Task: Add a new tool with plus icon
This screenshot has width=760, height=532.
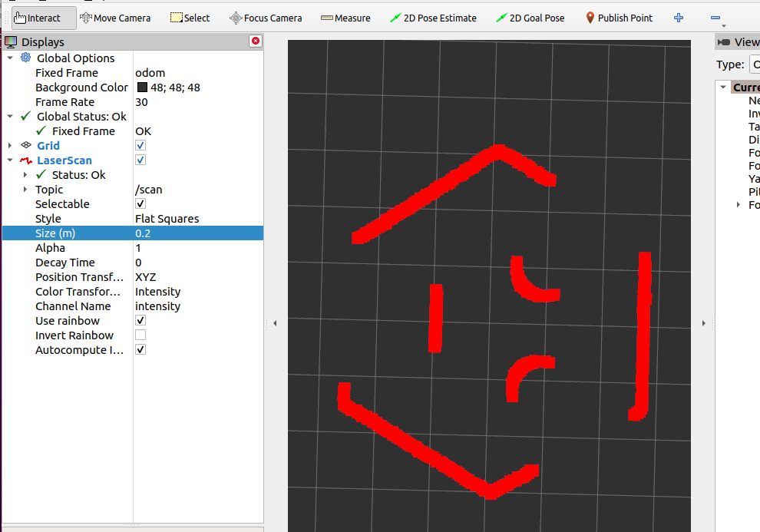Action: [x=679, y=18]
